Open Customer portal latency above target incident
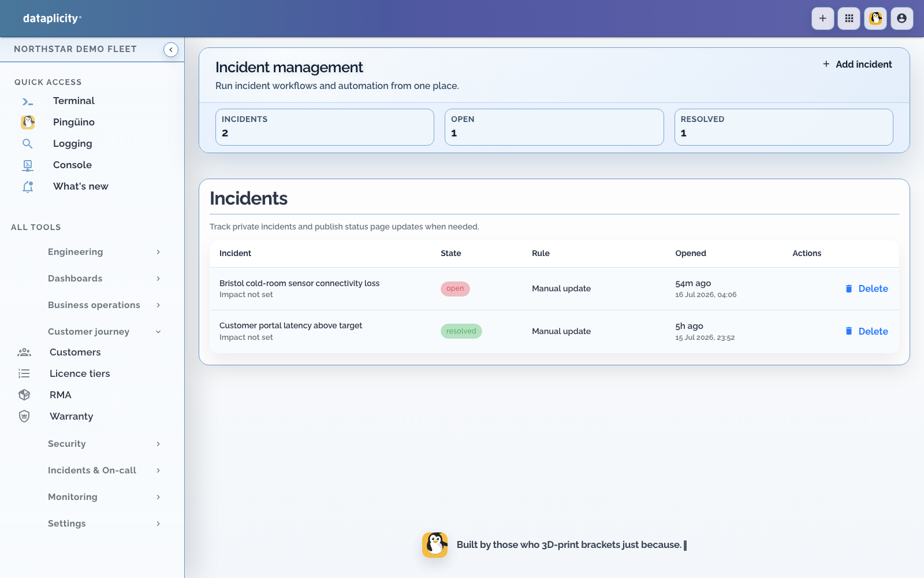The image size is (924, 578). point(290,325)
